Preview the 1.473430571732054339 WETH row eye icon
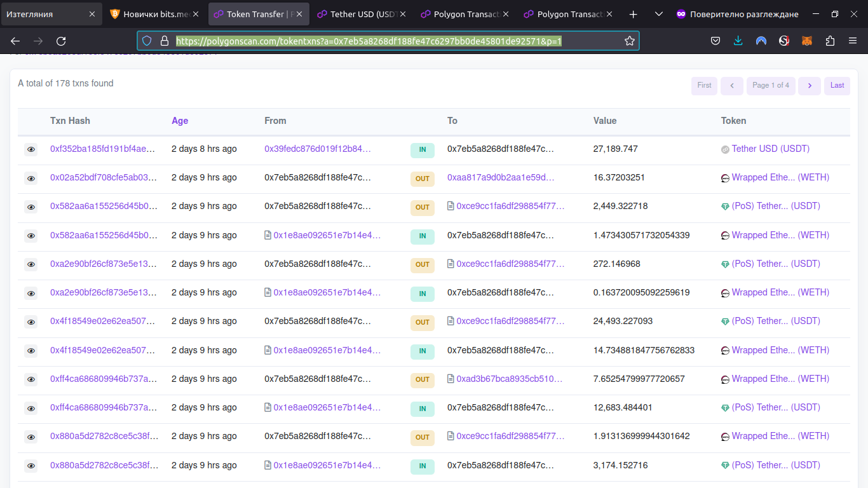Viewport: 868px width, 488px height. [x=31, y=236]
